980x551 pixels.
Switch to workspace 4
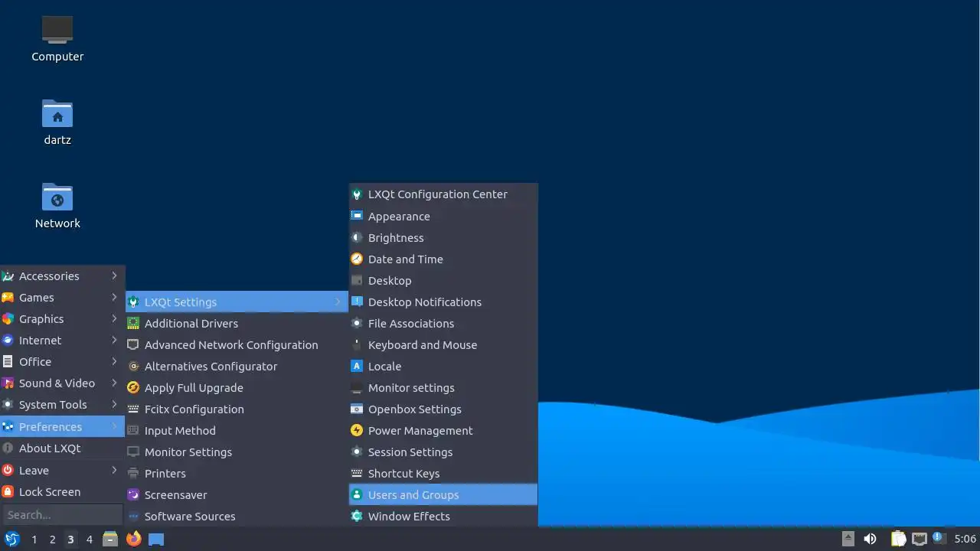[x=89, y=540]
